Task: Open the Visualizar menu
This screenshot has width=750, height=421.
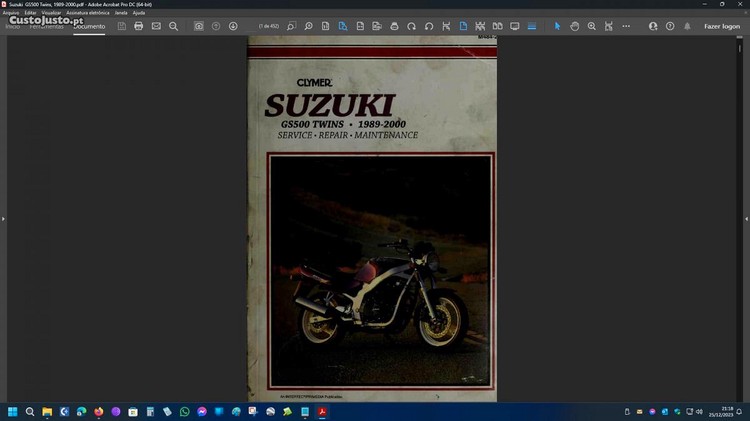Action: click(51, 12)
